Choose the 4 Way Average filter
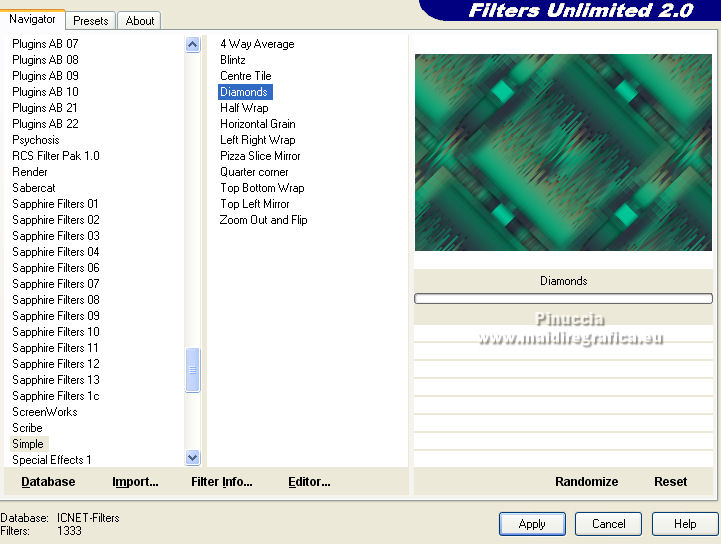Viewport: 721px width, 544px height. 257,44
